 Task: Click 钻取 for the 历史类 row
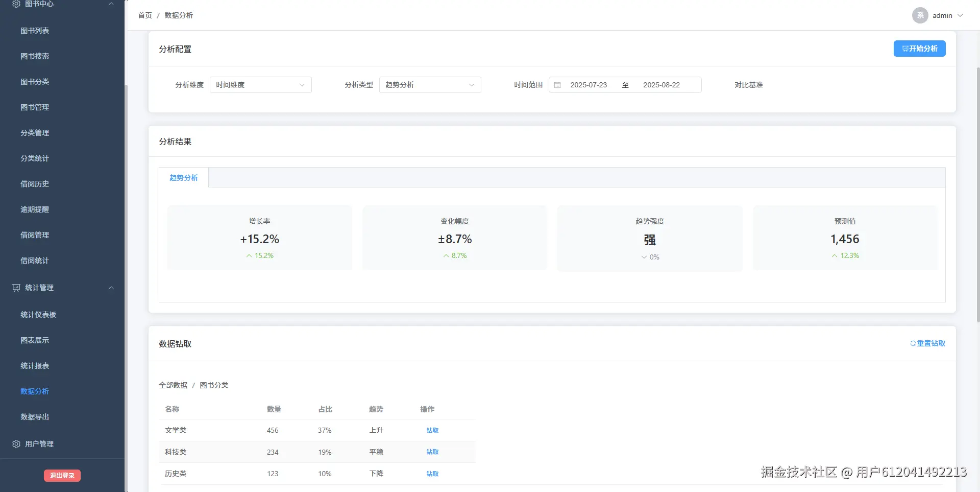432,474
